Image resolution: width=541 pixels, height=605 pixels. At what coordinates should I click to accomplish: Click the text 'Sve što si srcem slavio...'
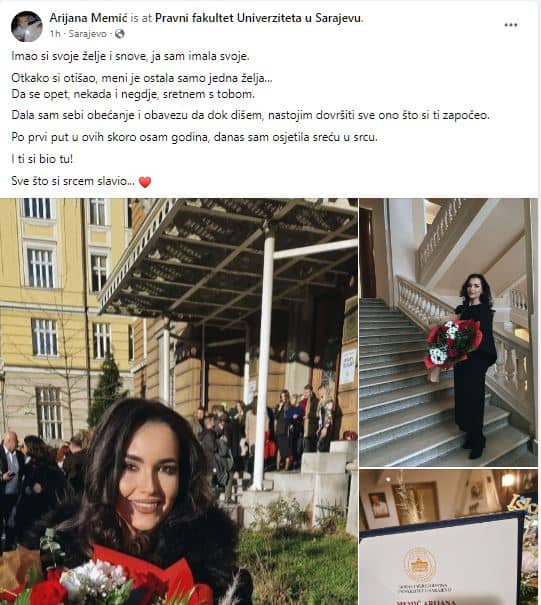[x=73, y=181]
